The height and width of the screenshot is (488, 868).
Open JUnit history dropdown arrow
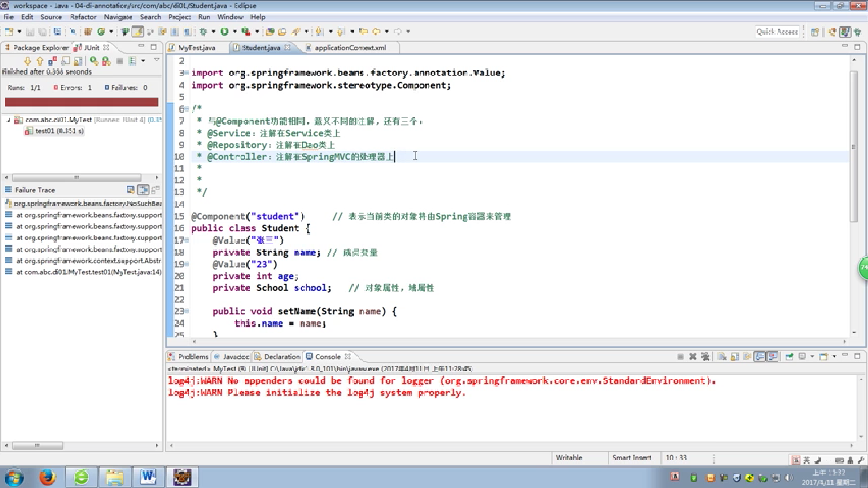pos(143,61)
